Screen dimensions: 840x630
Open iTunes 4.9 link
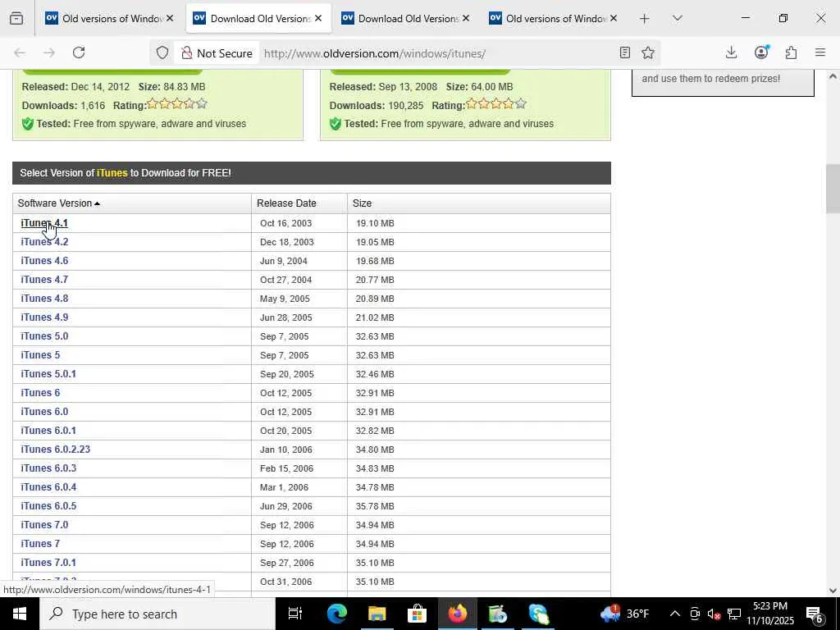point(44,317)
